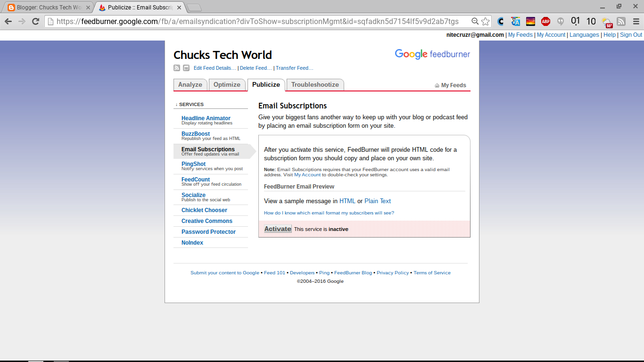Click the email icon next to the RSS icon

point(185,68)
